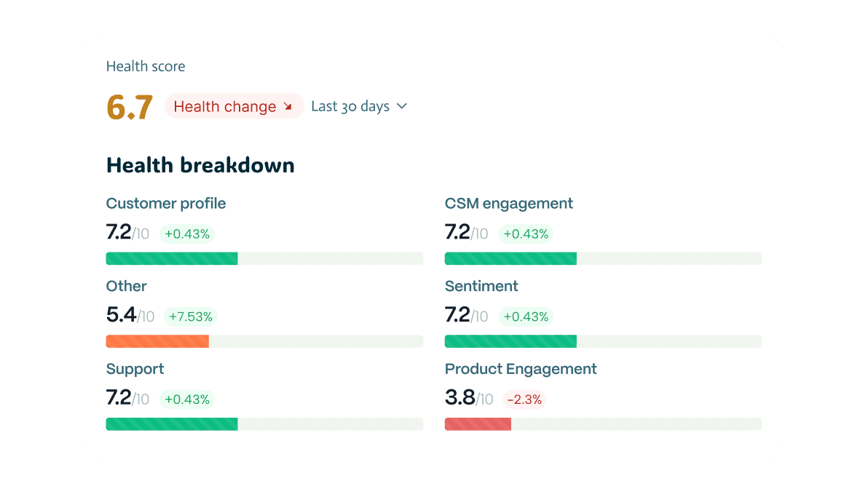The image size is (868, 489).
Task: Click the CSM engagement progress bar
Action: click(x=510, y=258)
